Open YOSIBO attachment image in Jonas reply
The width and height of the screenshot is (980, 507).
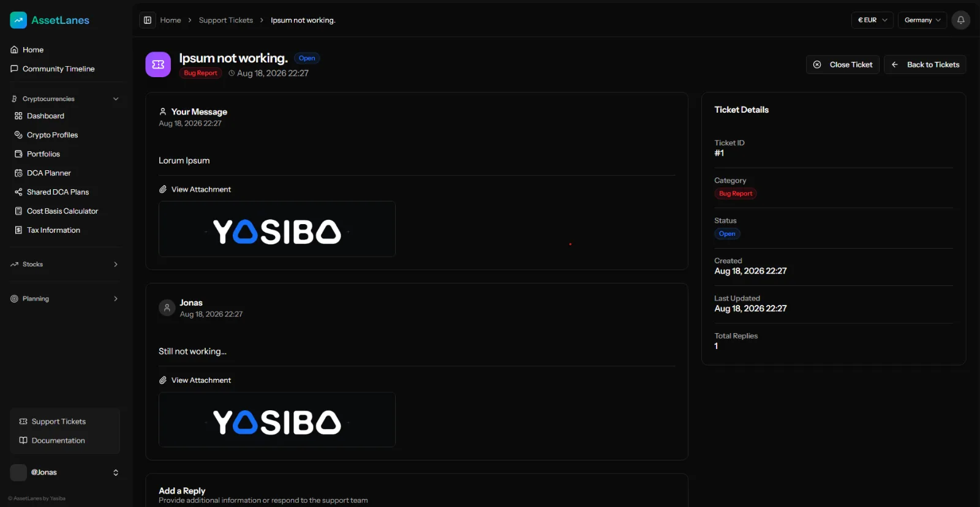pos(277,419)
